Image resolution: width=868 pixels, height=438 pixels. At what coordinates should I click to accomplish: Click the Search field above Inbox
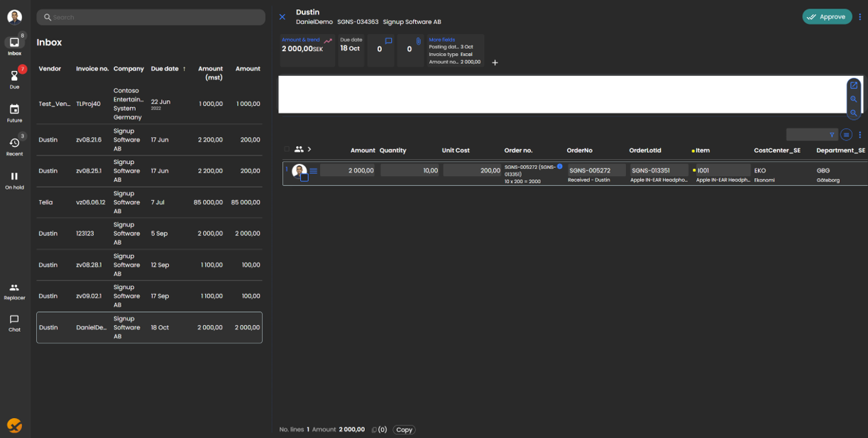point(150,17)
